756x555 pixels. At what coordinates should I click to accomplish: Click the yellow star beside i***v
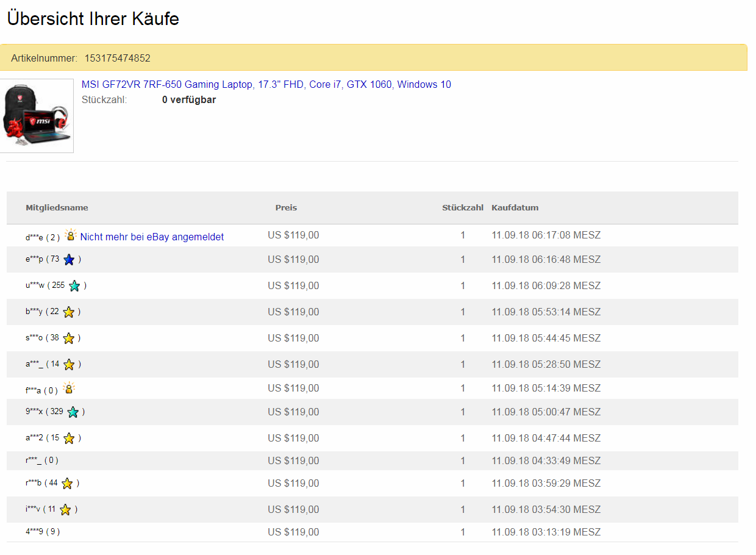[x=65, y=510]
